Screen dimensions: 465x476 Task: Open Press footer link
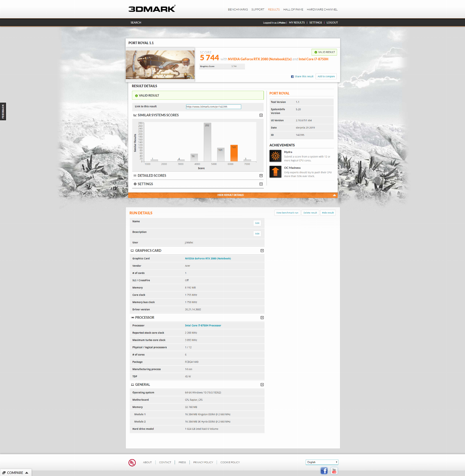pyautogui.click(x=182, y=462)
